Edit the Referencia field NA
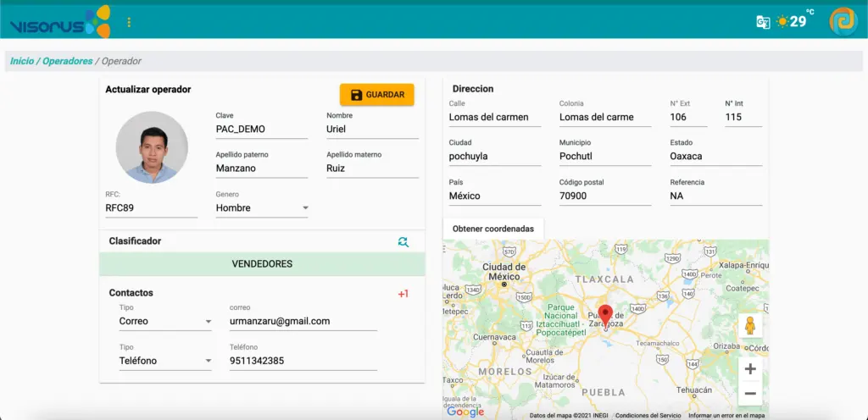This screenshot has width=868, height=420. 715,196
